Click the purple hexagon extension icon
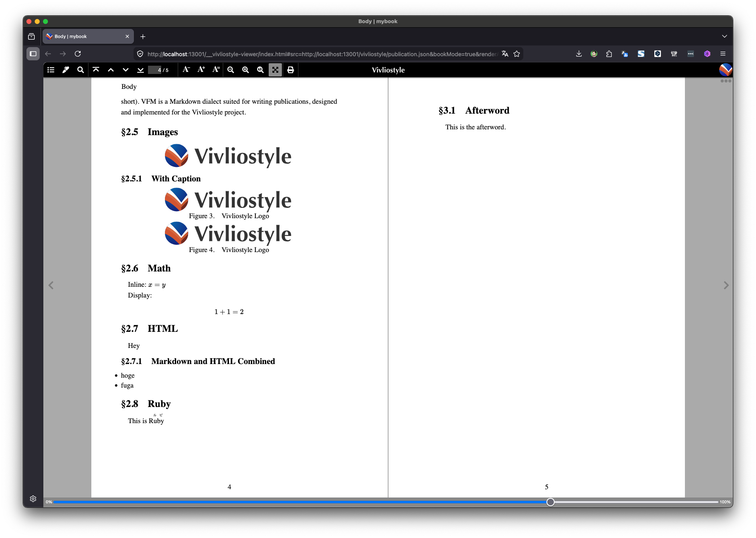 707,54
